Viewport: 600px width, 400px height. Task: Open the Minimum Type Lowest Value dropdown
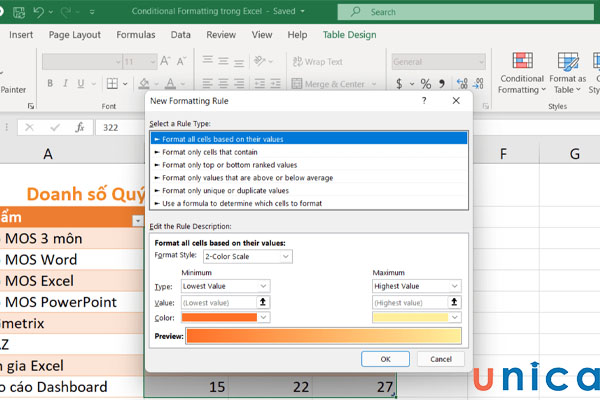[265, 286]
